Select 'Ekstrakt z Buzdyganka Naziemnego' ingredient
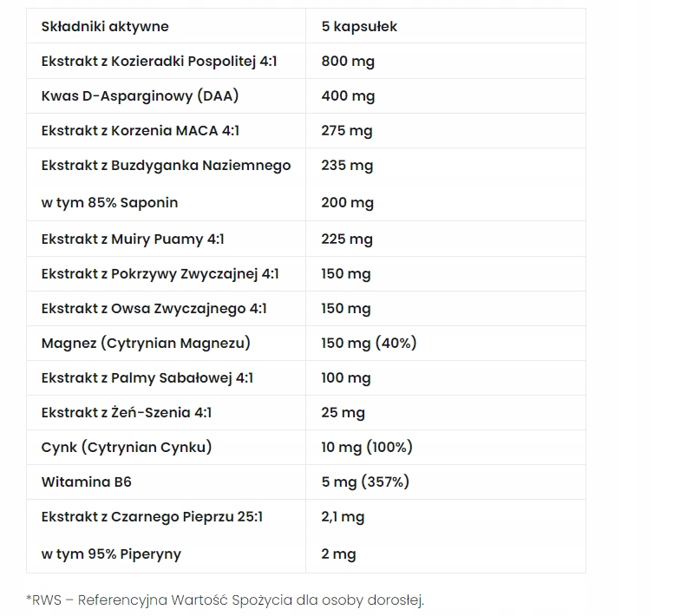This screenshot has height=616, width=687. [x=166, y=165]
